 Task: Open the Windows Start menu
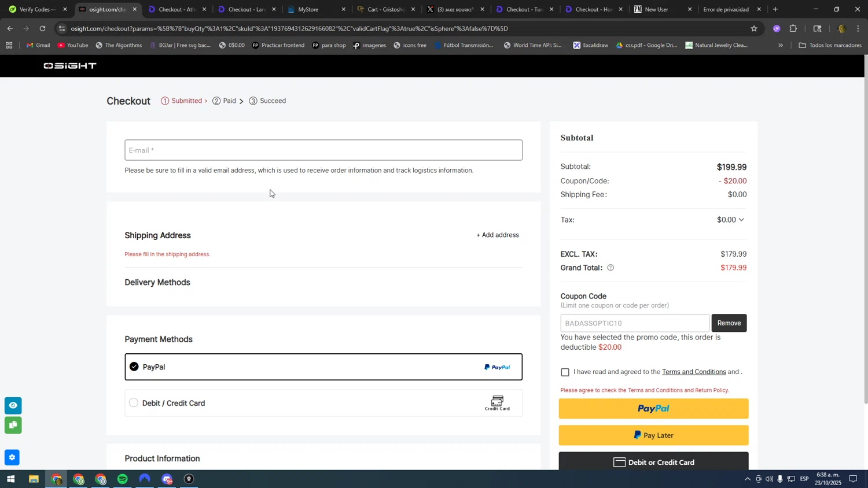click(10, 479)
